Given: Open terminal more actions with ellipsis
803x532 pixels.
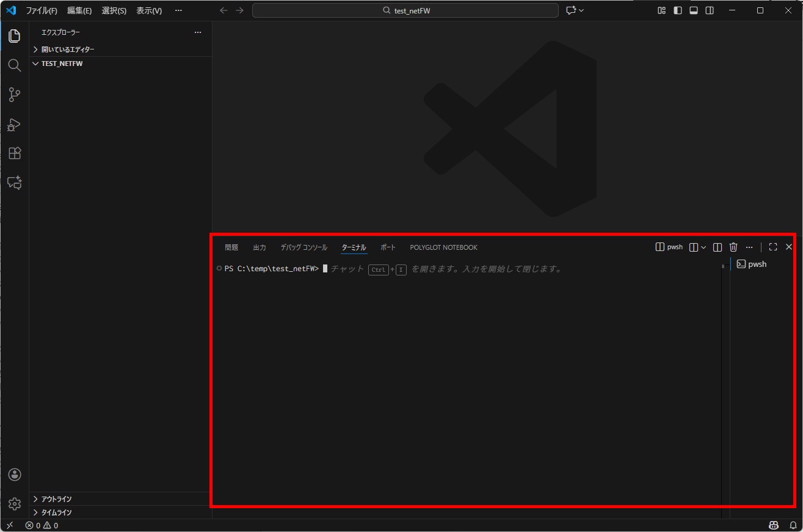Looking at the screenshot, I should click(749, 247).
